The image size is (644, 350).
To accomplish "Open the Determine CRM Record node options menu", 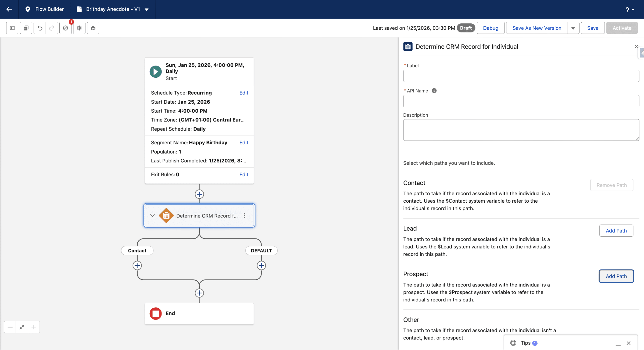I will 245,215.
